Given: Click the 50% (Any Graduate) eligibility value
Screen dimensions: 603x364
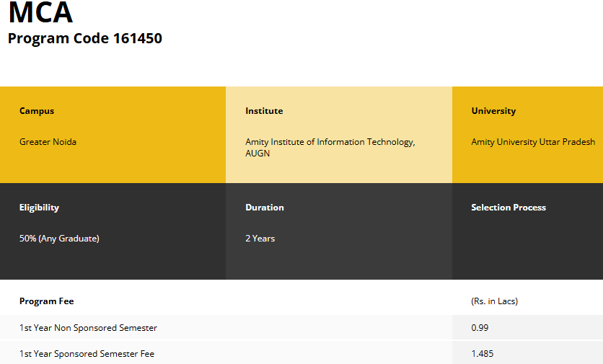Looking at the screenshot, I should [59, 239].
